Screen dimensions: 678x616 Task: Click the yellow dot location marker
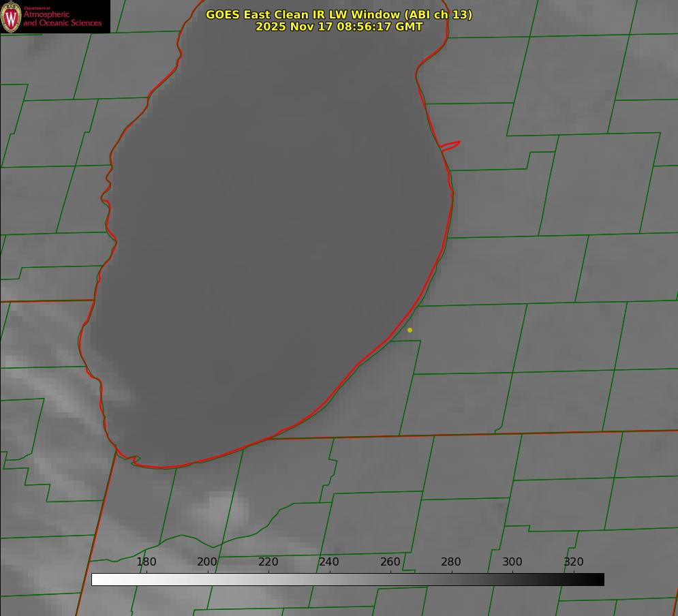point(410,330)
